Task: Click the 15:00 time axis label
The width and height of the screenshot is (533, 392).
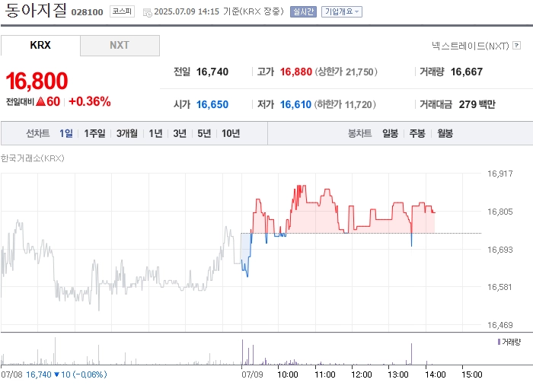Action: pyautogui.click(x=472, y=374)
